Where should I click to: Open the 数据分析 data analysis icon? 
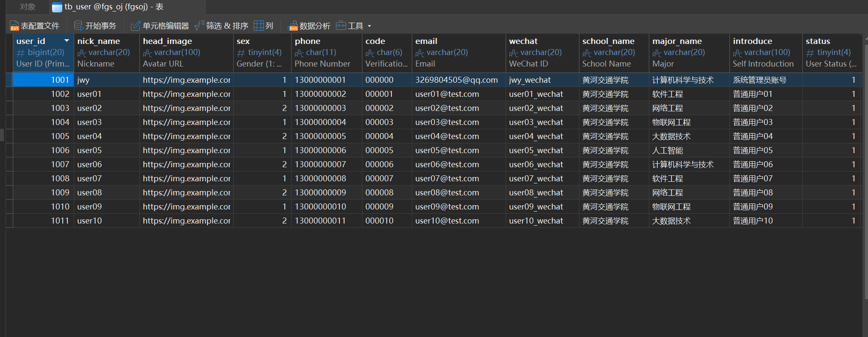(293, 26)
